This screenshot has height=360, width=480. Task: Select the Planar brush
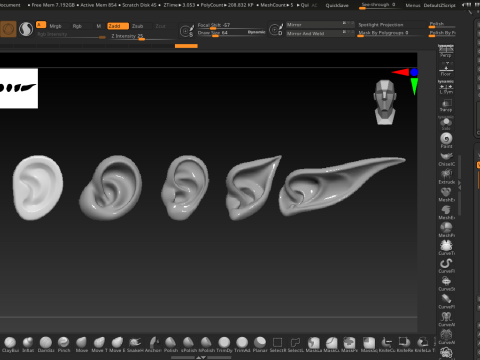(x=260, y=344)
